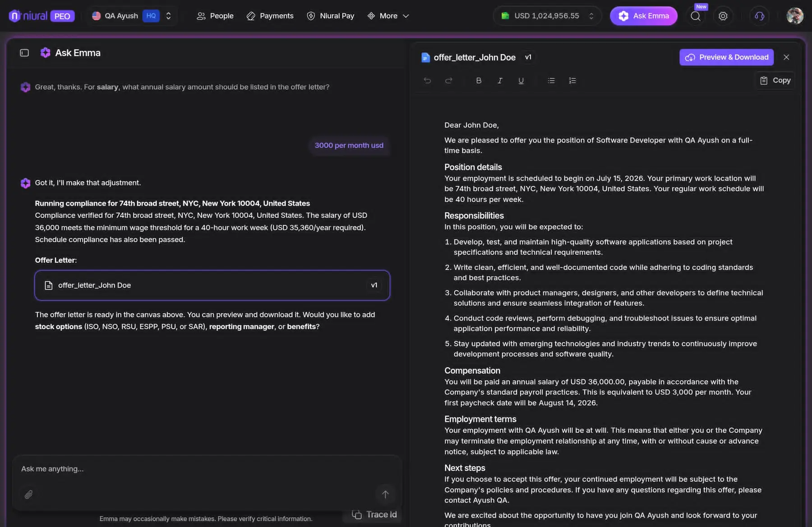The height and width of the screenshot is (527, 812).
Task: Click Preview & Download
Action: point(726,57)
